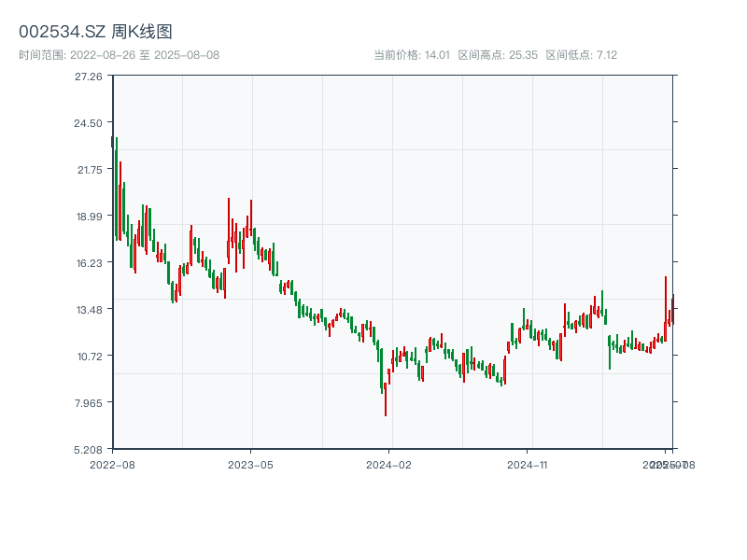Click the period low label 区间低点: 7.12
The image size is (747, 560).
581,55
